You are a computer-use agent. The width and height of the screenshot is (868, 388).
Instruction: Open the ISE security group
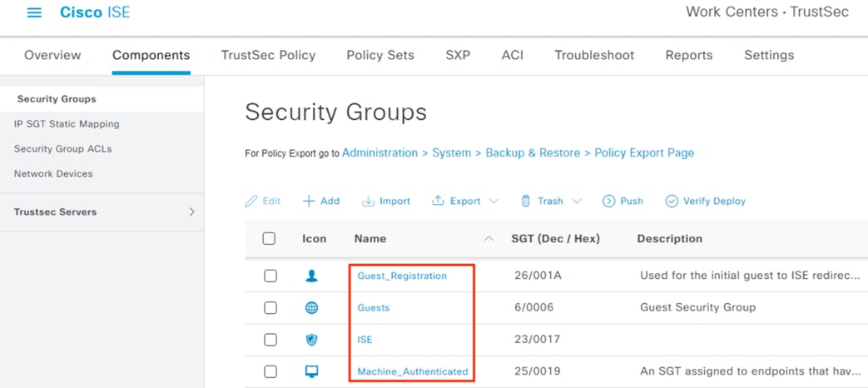(365, 340)
